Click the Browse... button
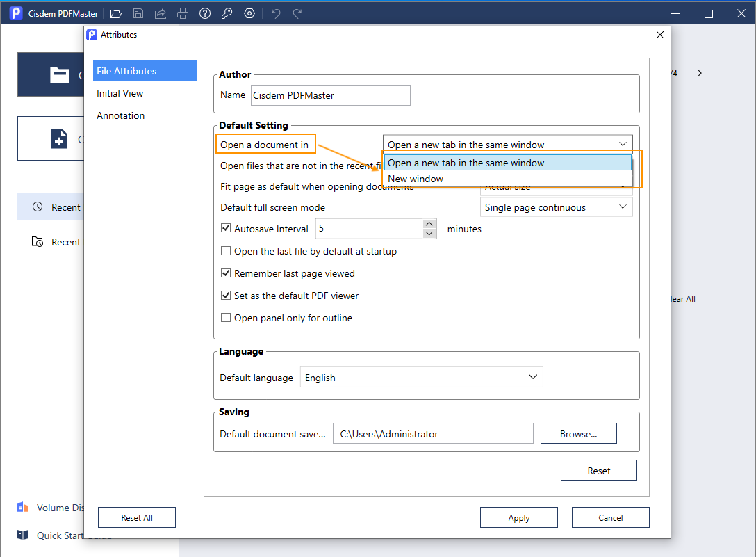 [579, 433]
